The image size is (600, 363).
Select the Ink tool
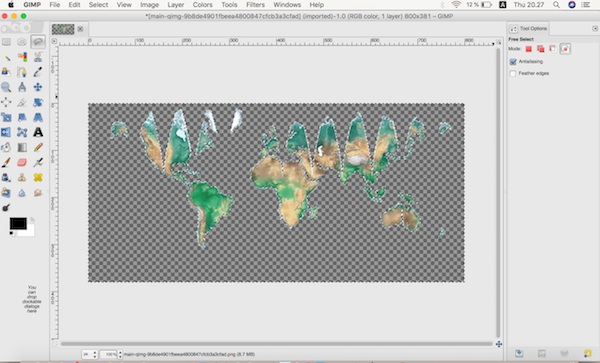coord(6,177)
